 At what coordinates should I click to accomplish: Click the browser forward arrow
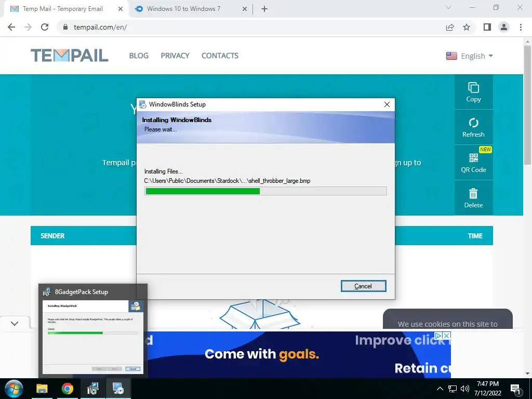(x=28, y=27)
